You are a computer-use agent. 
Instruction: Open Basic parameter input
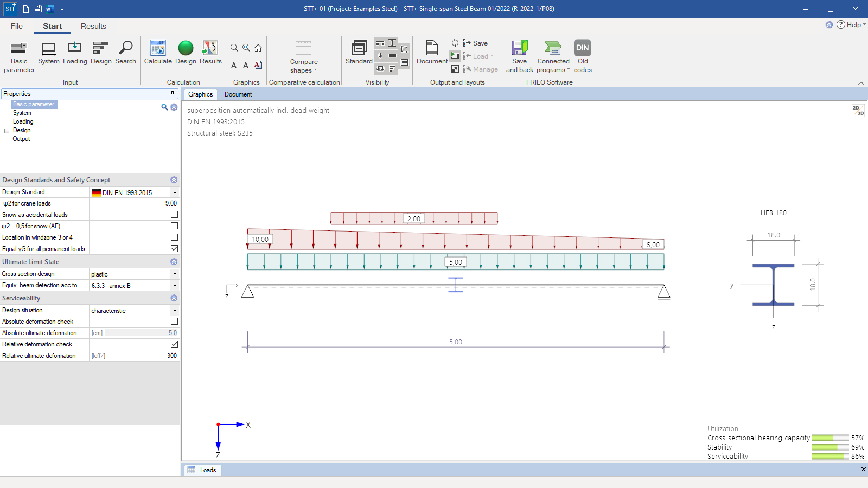[19, 57]
